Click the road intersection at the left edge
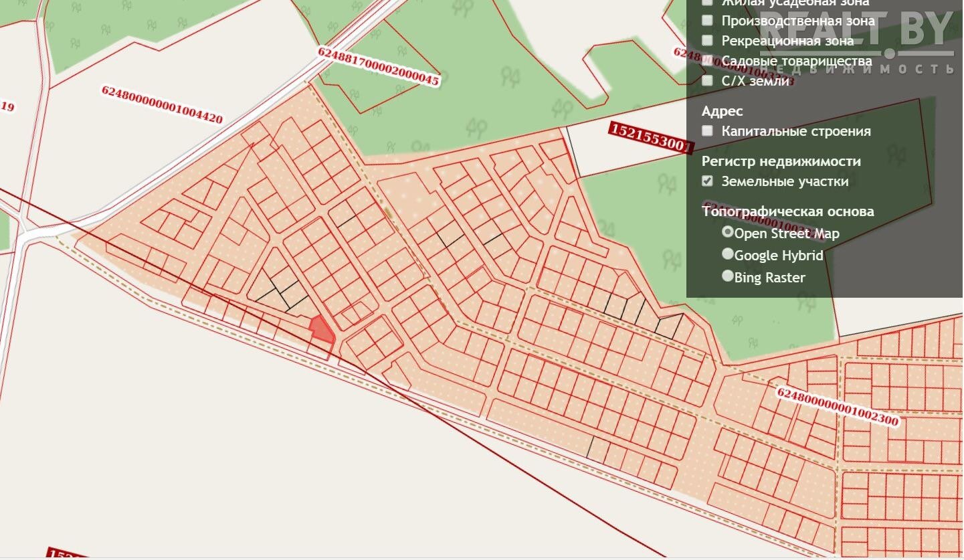 point(25,234)
